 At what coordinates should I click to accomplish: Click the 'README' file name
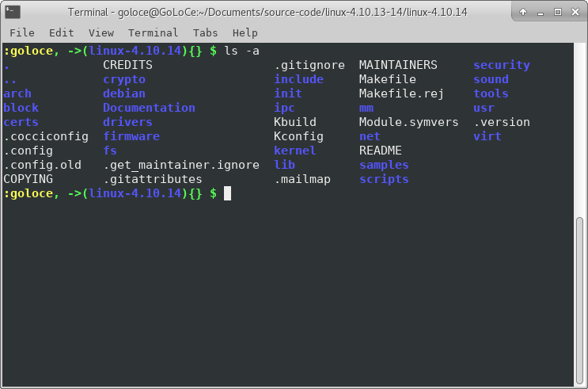pos(381,151)
